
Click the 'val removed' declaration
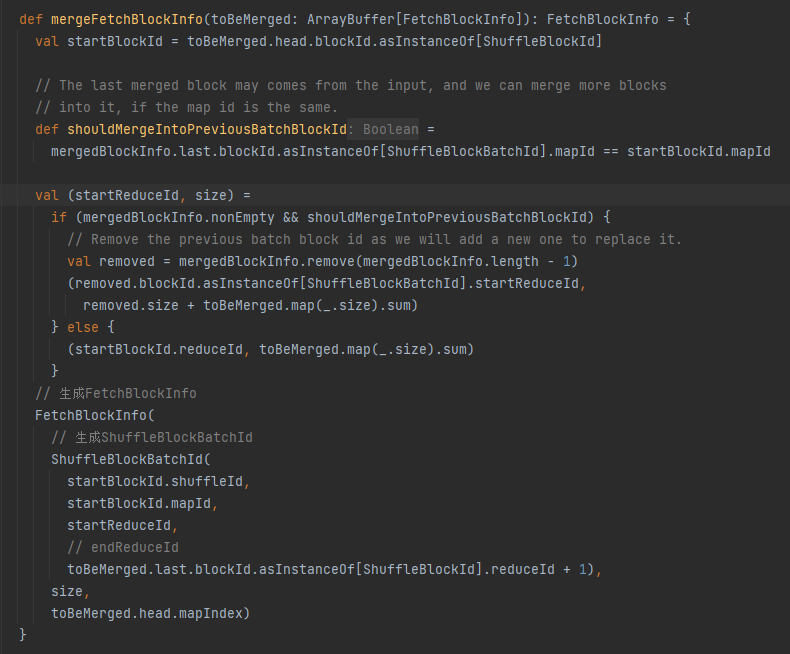[97, 261]
